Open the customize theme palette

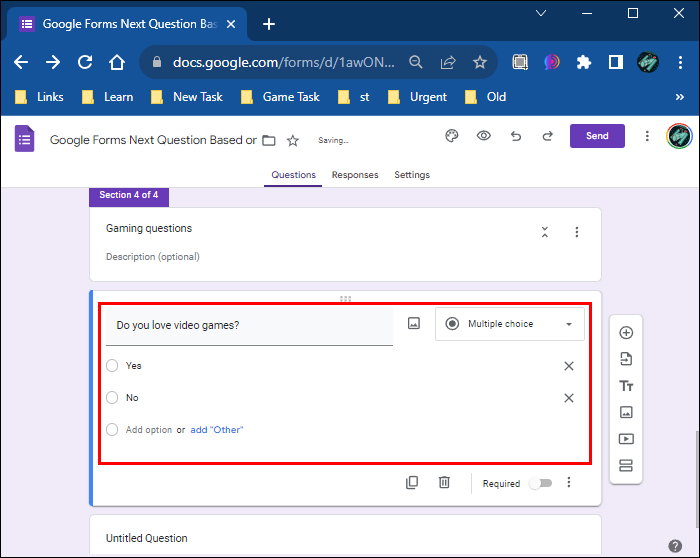(x=451, y=136)
